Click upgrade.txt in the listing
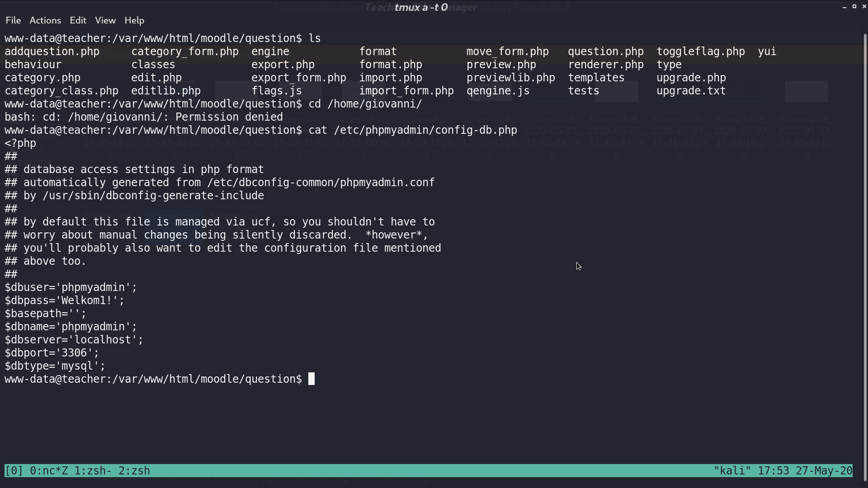This screenshot has width=868, height=488. coord(691,91)
